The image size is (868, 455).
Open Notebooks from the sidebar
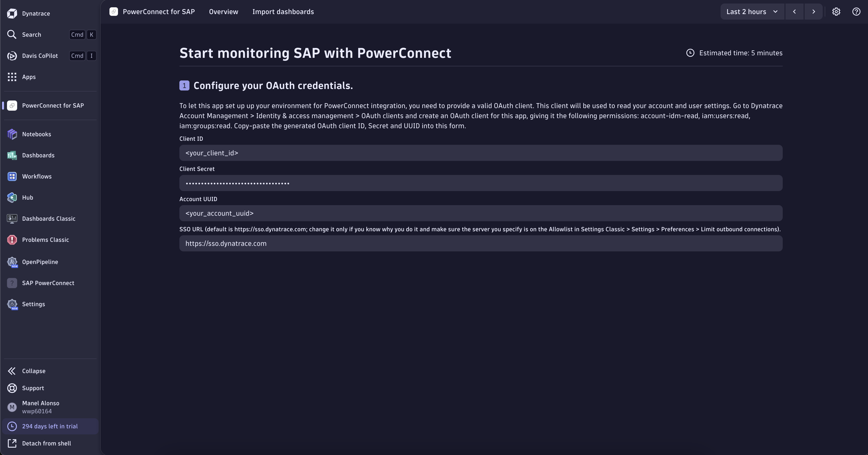[x=36, y=134]
